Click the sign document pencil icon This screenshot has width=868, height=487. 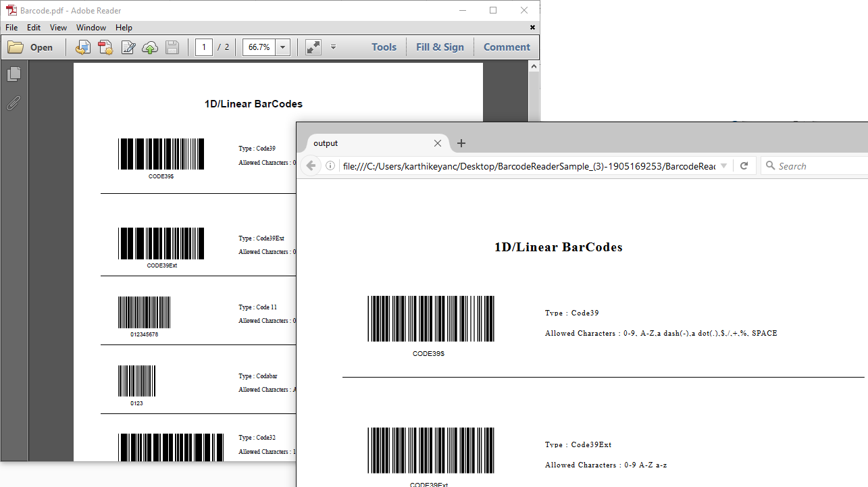(128, 47)
